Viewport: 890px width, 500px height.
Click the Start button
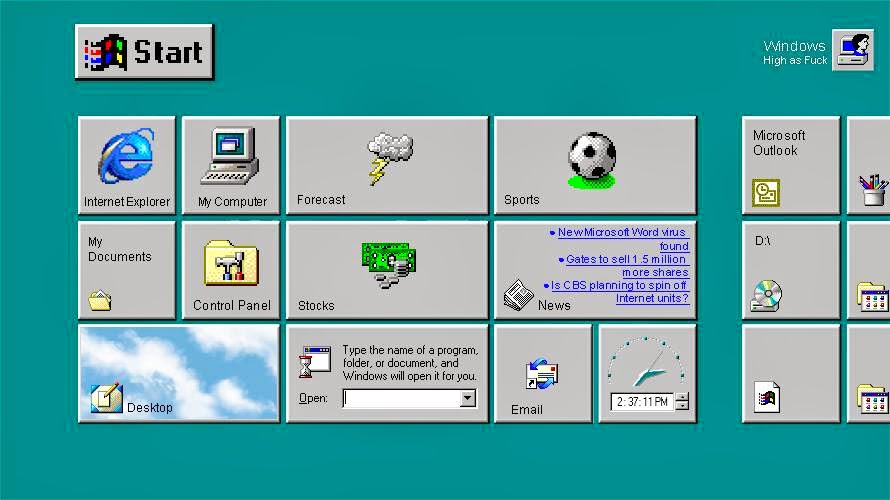[144, 52]
